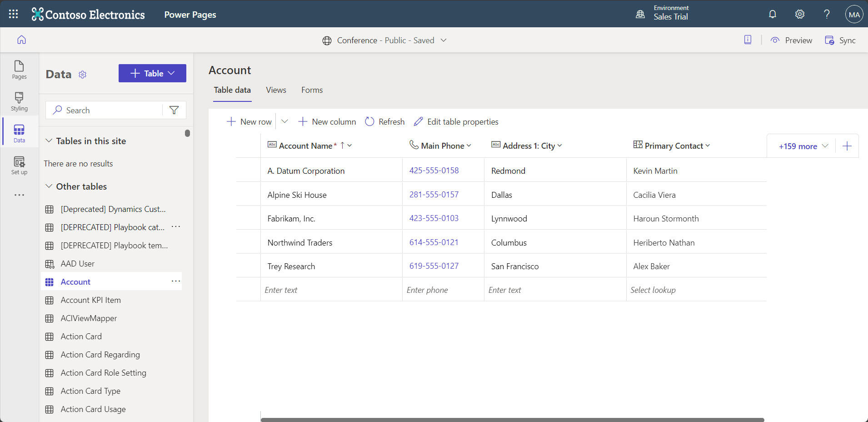868x422 pixels.
Task: Click the website globe icon
Action: point(327,40)
